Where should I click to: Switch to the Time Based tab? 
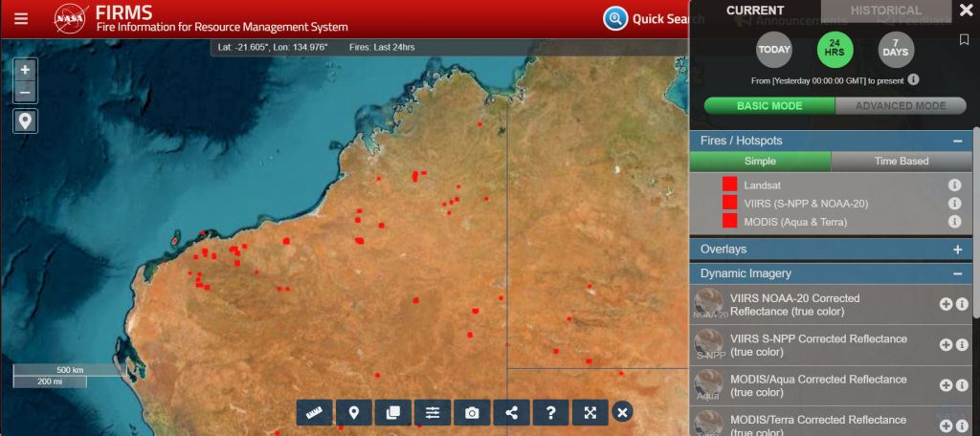tap(902, 162)
